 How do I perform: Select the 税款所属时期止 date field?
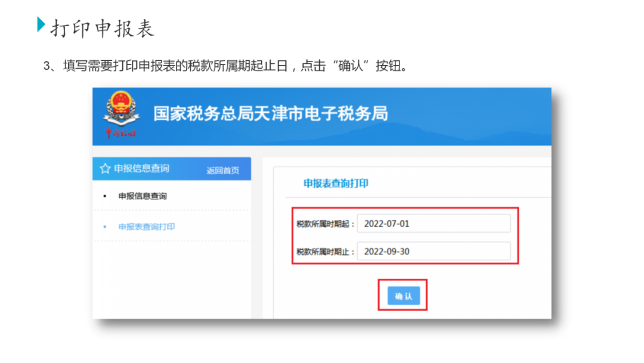[x=434, y=251]
